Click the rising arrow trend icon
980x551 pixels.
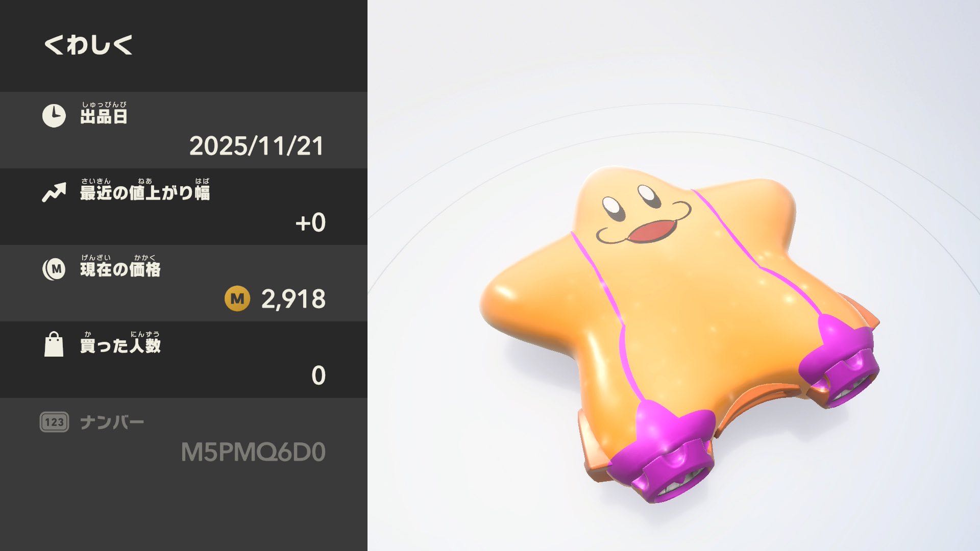pos(54,192)
